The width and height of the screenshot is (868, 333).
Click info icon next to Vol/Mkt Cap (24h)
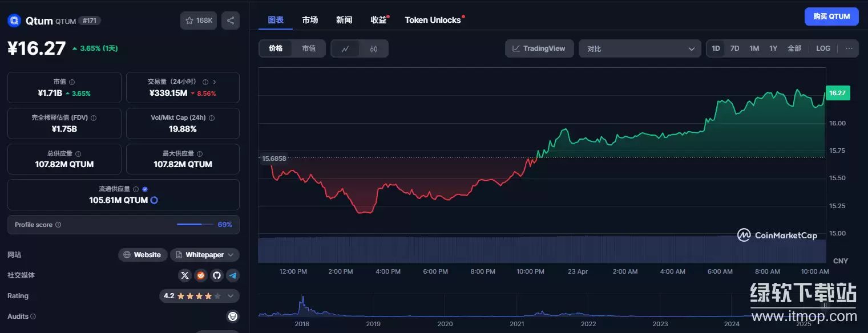point(212,118)
